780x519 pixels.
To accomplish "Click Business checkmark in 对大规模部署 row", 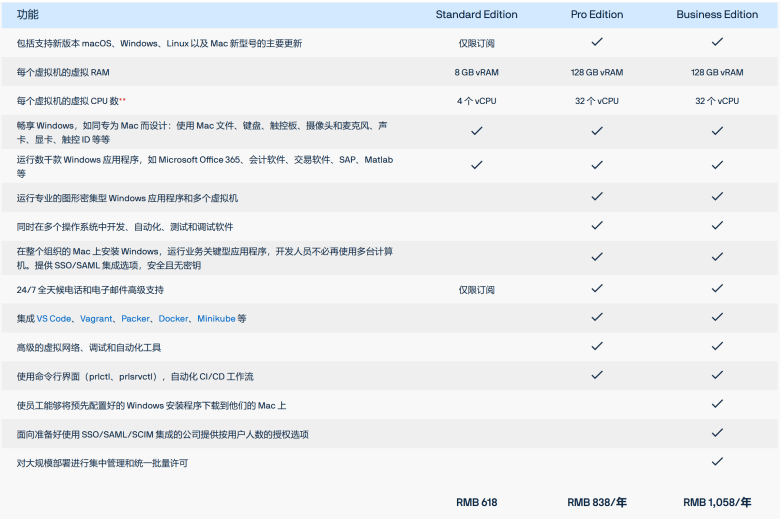I will click(717, 461).
